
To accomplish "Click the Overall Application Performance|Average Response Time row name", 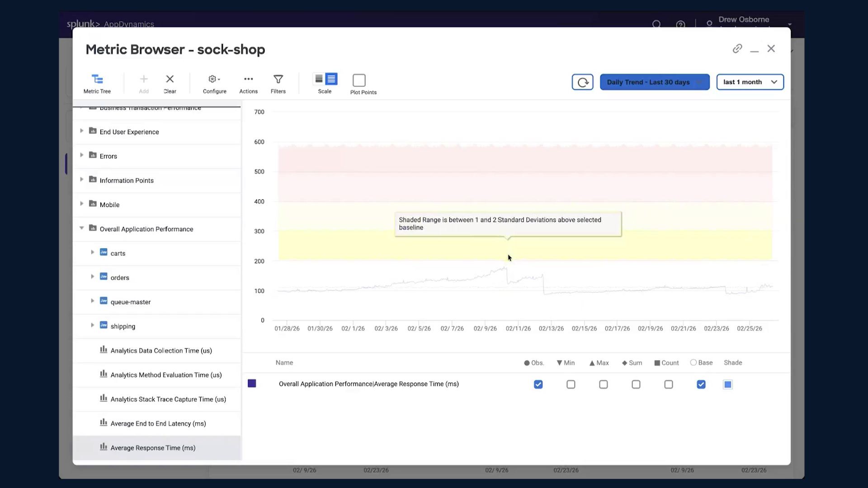I will (369, 384).
